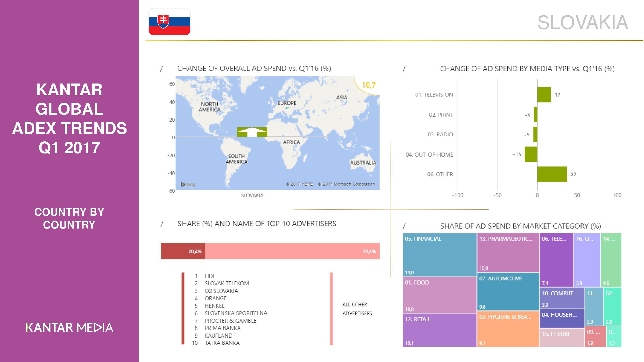Click the Bing logo on the map

(x=188, y=184)
